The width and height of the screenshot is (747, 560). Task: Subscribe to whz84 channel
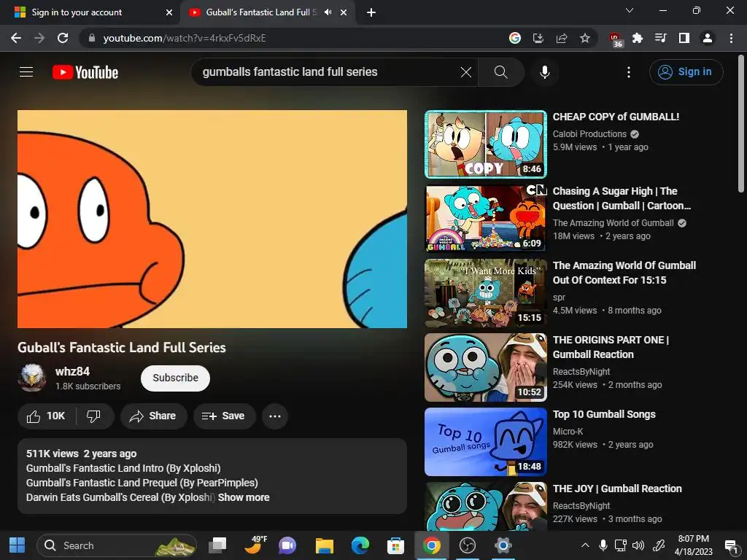175,378
